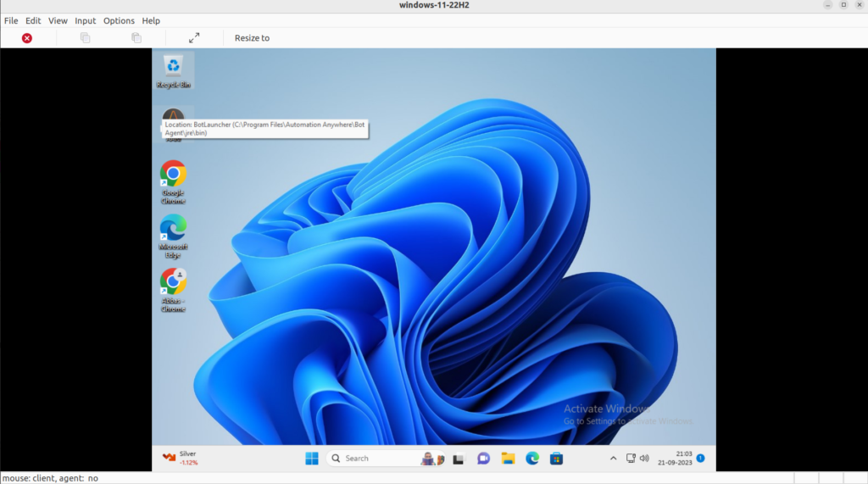Image resolution: width=868 pixels, height=484 pixels.
Task: Select the Automation Anywhere bot agent desktop icon
Action: [x=173, y=114]
